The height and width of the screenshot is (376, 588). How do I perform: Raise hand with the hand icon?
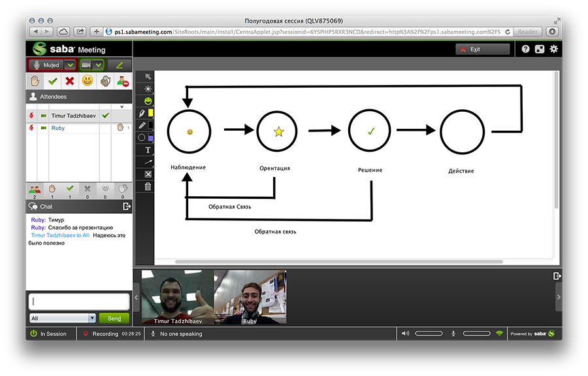point(35,81)
